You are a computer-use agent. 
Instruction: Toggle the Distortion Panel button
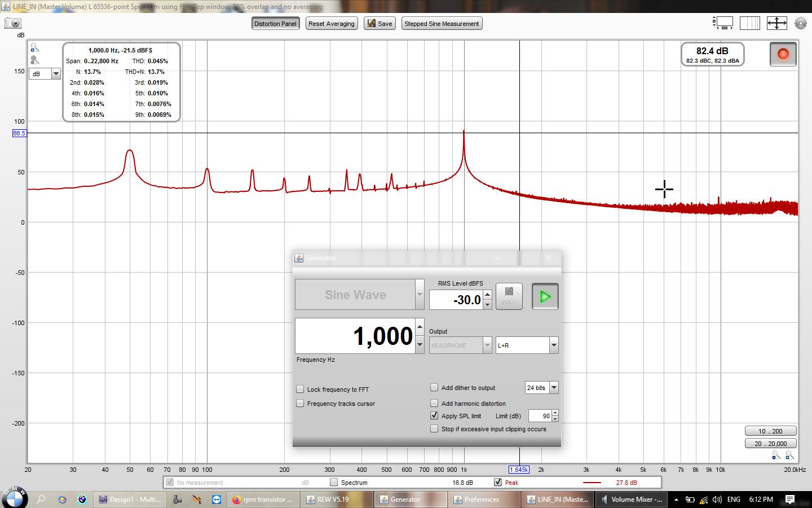(275, 23)
